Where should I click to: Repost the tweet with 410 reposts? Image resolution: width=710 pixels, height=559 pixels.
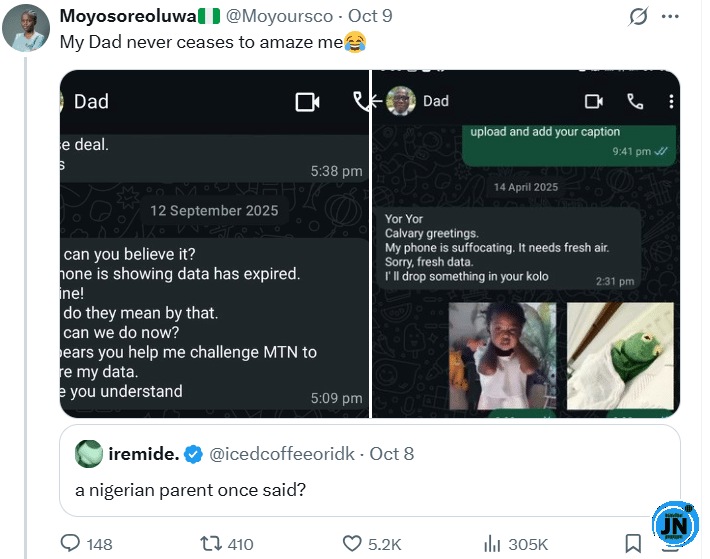pos(212,544)
